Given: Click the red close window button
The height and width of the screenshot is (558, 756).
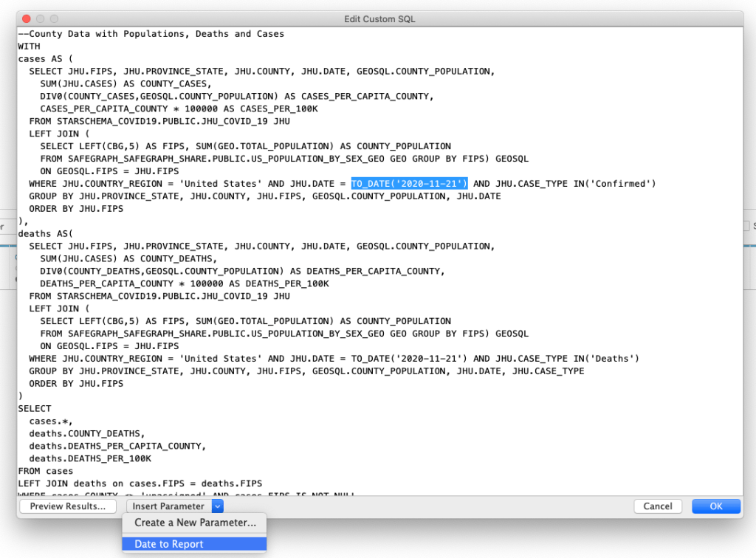Looking at the screenshot, I should (26, 18).
